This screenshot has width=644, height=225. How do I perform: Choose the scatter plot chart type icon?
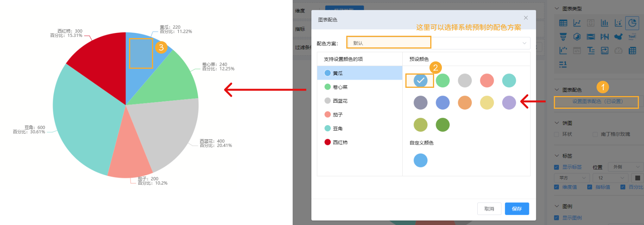618,23
